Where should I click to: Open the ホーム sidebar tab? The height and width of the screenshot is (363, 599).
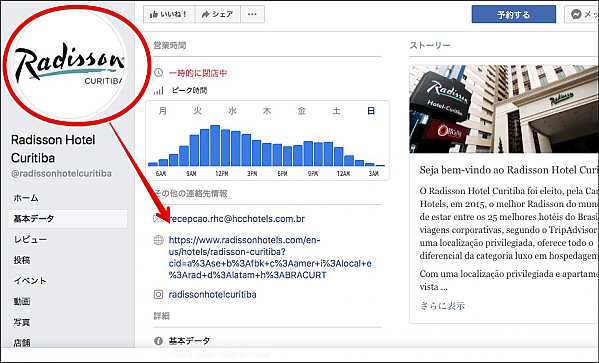[26, 198]
